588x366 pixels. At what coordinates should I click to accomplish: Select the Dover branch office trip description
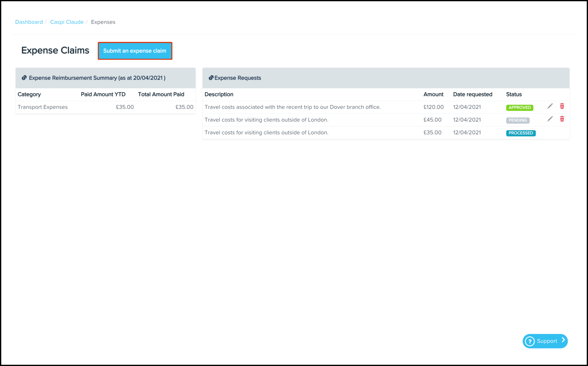coord(292,107)
